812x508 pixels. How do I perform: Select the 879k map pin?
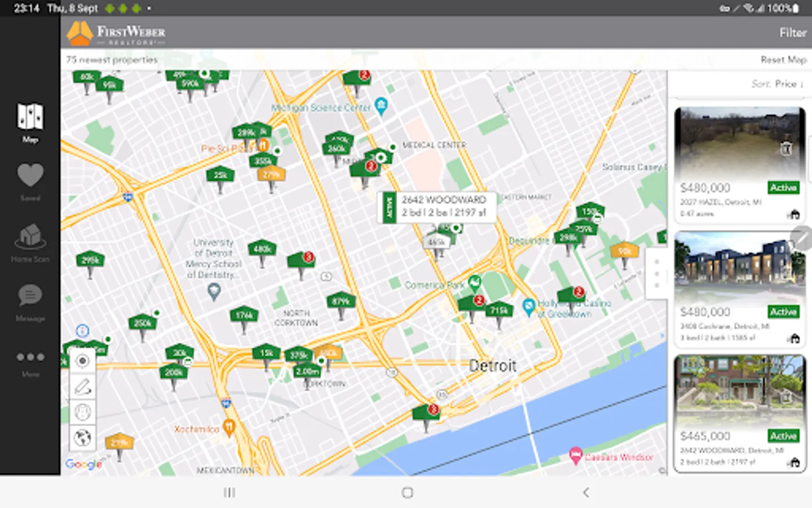(341, 302)
